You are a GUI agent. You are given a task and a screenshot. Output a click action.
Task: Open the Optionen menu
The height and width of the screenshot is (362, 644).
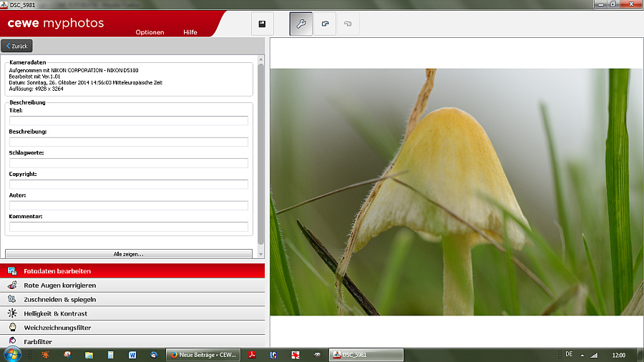coord(150,32)
